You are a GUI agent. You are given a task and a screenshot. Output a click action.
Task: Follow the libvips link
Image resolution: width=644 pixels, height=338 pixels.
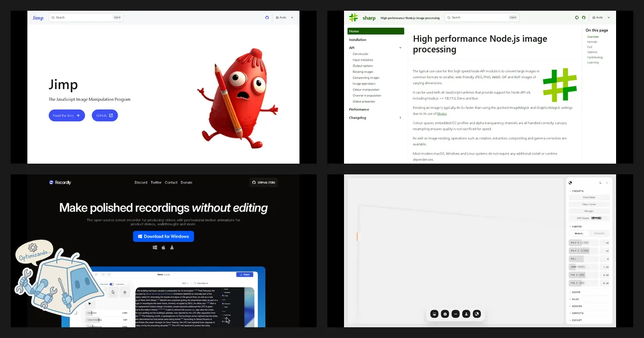(x=442, y=114)
